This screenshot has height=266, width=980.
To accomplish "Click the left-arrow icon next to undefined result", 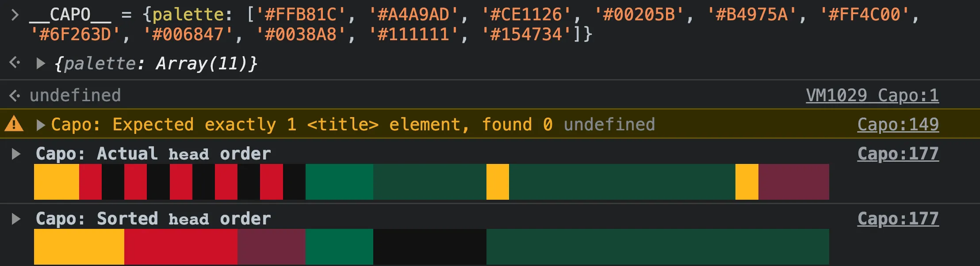I will point(15,95).
